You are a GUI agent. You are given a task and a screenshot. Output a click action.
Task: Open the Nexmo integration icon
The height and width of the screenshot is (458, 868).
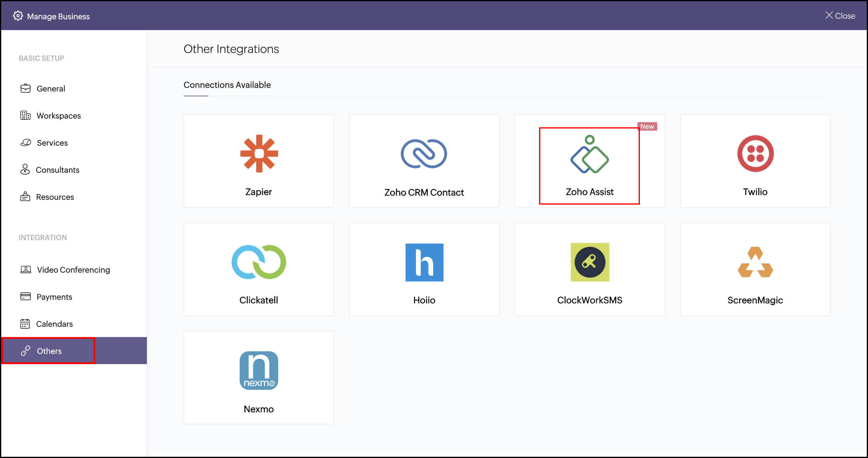point(259,370)
